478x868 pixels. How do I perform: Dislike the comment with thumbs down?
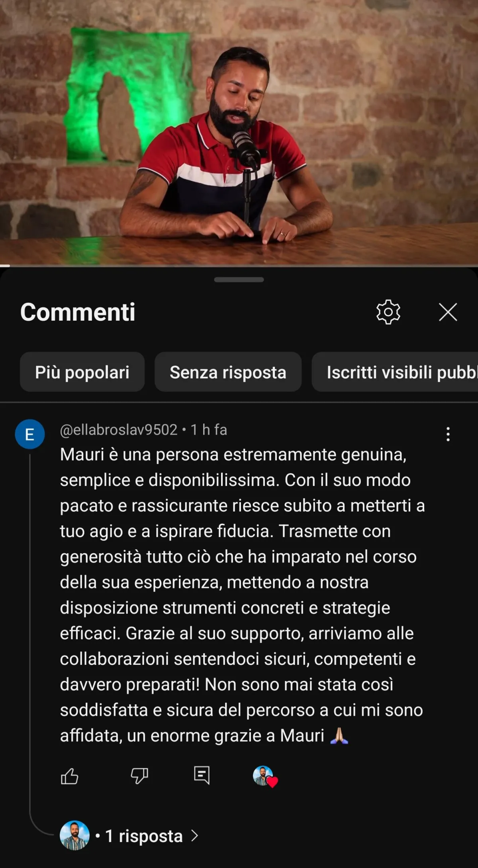point(139,776)
